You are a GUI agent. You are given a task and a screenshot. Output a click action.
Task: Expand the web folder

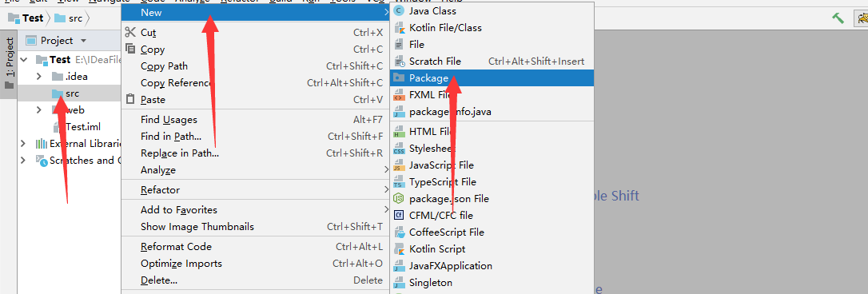39,109
